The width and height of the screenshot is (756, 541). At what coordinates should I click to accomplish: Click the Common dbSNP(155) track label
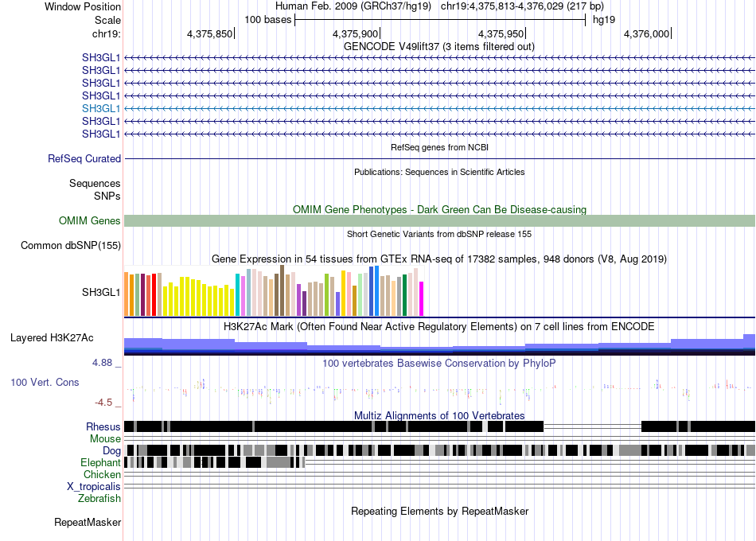(x=71, y=245)
